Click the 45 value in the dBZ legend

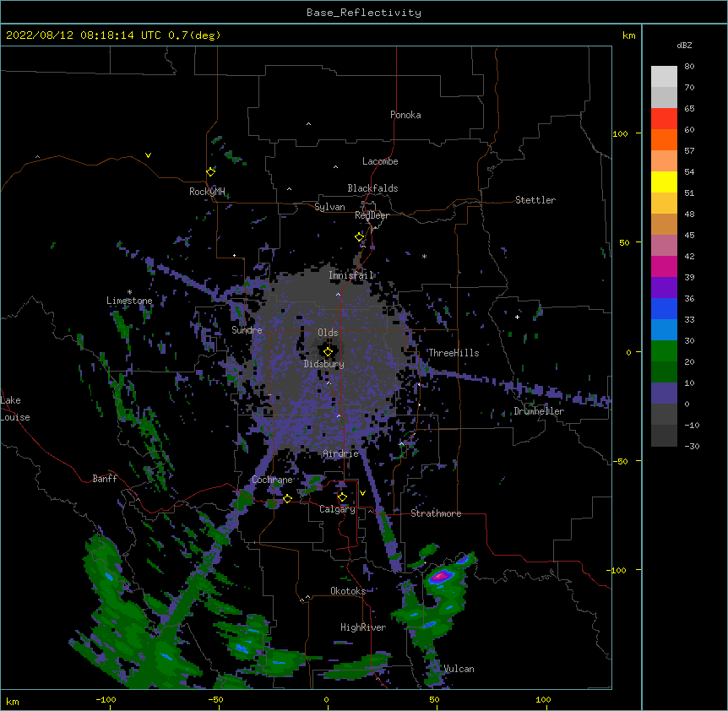click(x=689, y=235)
